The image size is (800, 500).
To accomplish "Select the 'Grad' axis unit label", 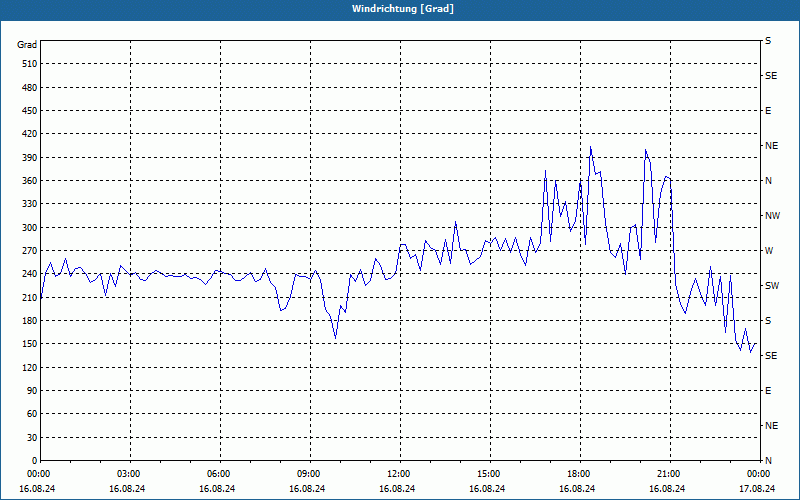I will coord(27,45).
